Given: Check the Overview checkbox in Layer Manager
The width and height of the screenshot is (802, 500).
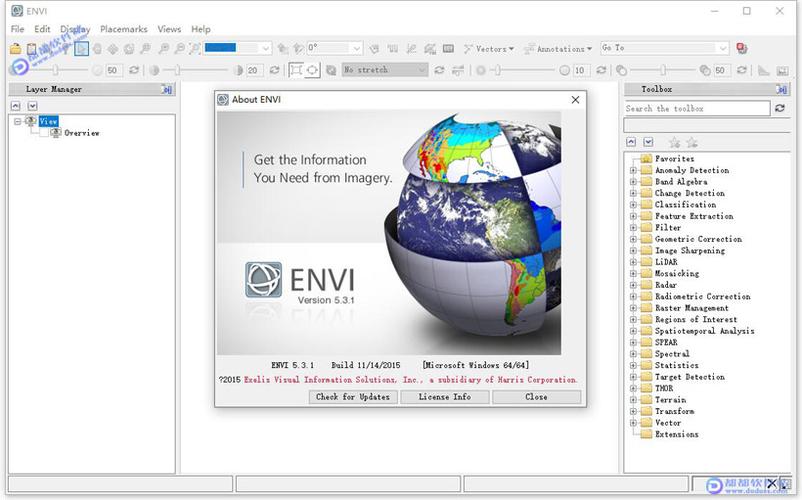Looking at the screenshot, I should point(44,133).
